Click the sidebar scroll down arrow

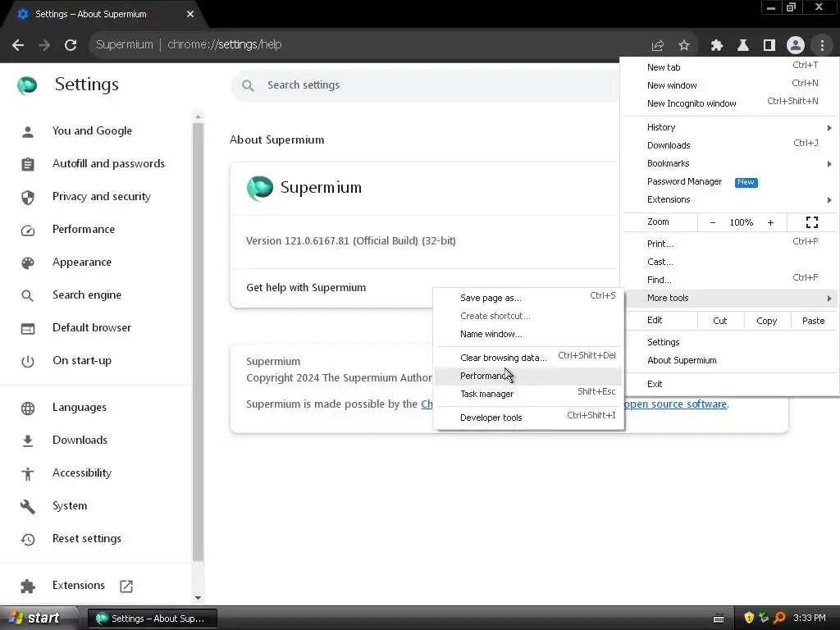pyautogui.click(x=199, y=598)
